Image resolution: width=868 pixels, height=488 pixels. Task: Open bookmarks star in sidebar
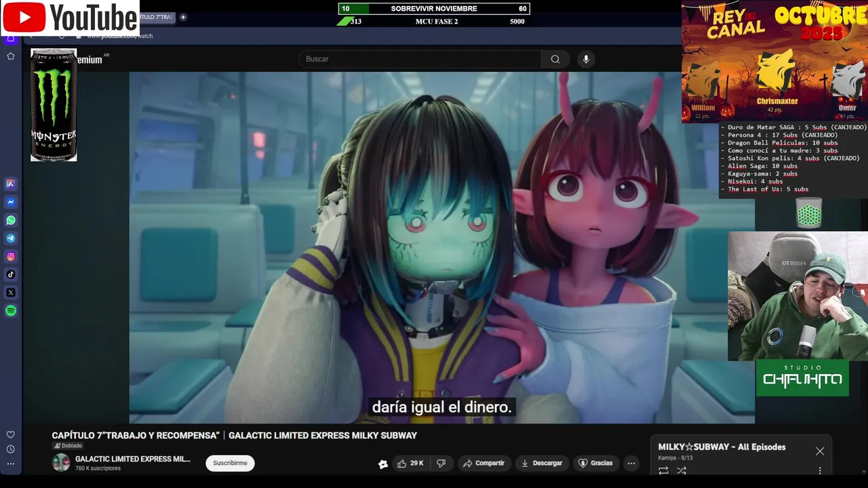[11, 56]
